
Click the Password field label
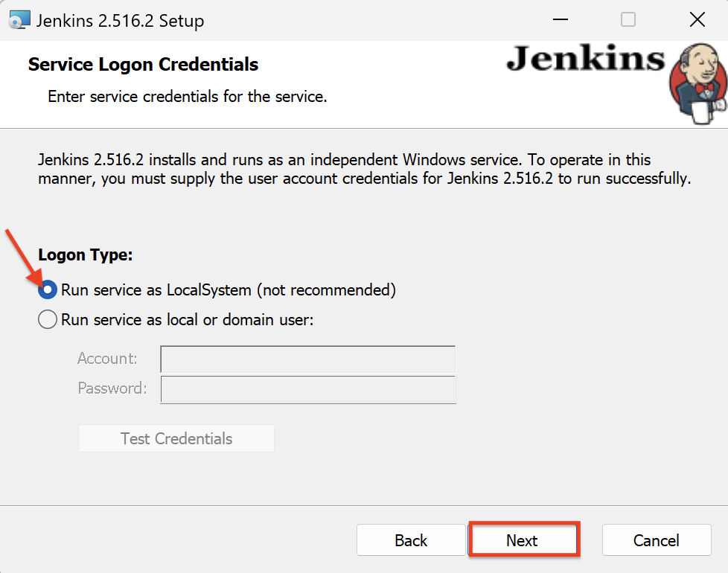point(112,388)
